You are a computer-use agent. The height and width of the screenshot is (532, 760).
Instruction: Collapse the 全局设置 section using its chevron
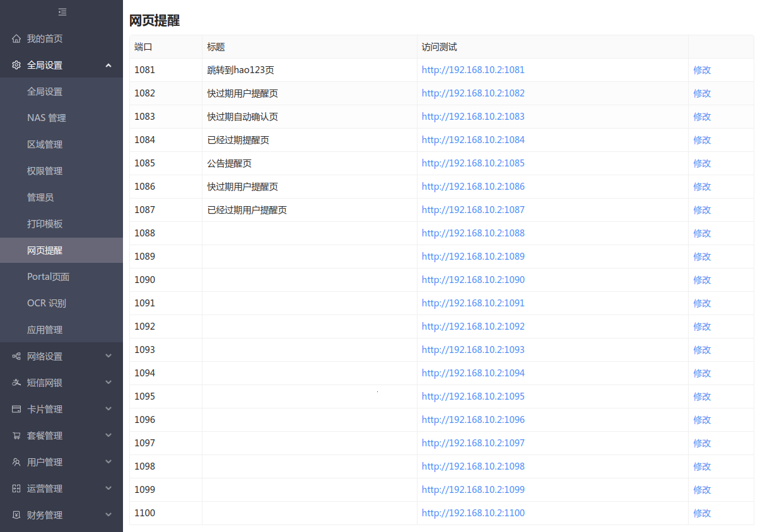pyautogui.click(x=108, y=66)
